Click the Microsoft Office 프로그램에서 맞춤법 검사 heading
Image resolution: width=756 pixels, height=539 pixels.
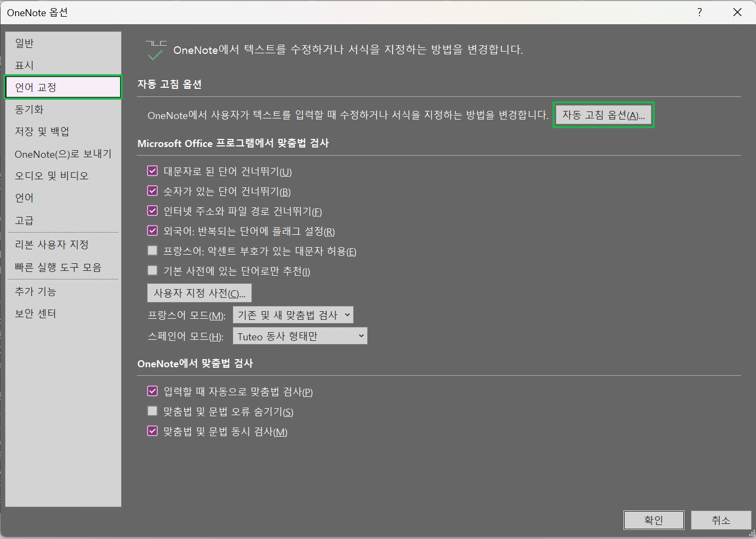tap(233, 143)
